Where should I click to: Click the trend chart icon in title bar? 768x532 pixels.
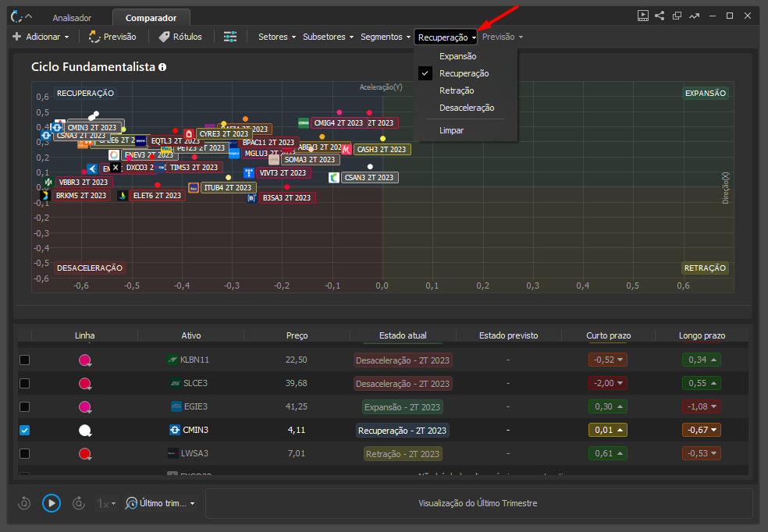pos(694,16)
